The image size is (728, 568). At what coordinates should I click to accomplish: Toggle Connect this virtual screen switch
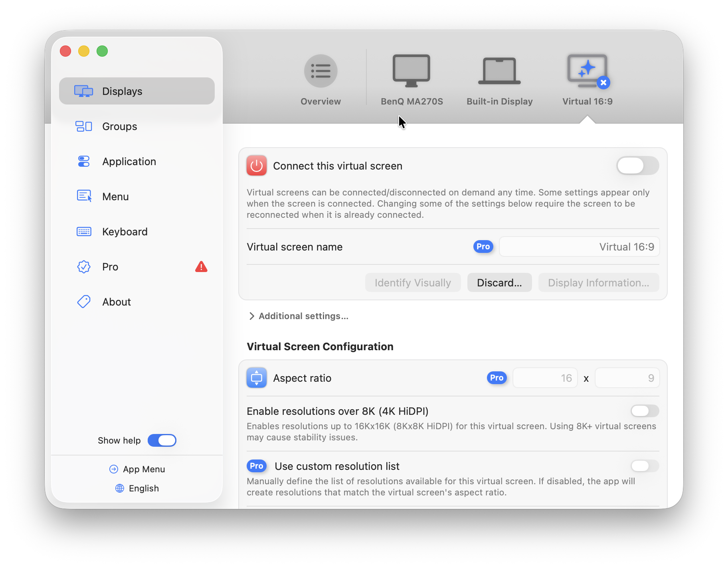tap(637, 166)
